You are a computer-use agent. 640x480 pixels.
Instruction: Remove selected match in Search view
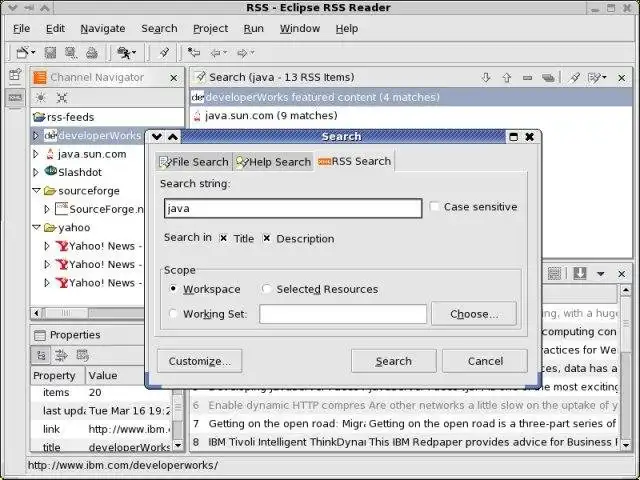coord(527,77)
